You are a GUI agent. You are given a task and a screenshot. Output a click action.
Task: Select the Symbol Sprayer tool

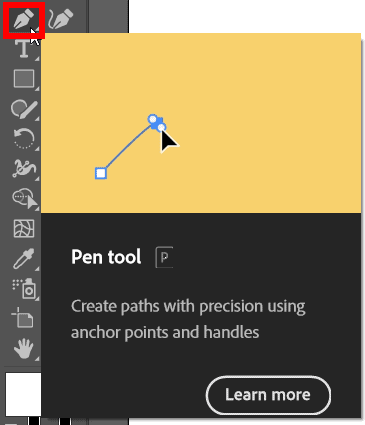[x=24, y=289]
